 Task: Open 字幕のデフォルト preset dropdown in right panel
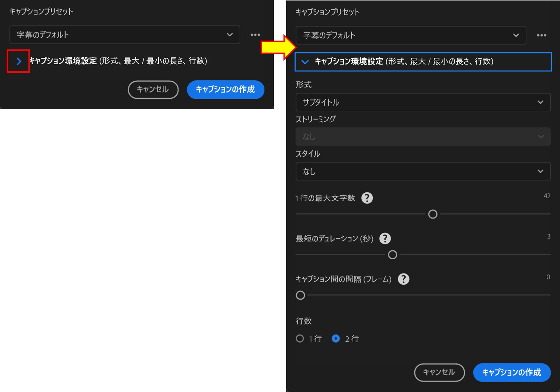[x=411, y=35]
